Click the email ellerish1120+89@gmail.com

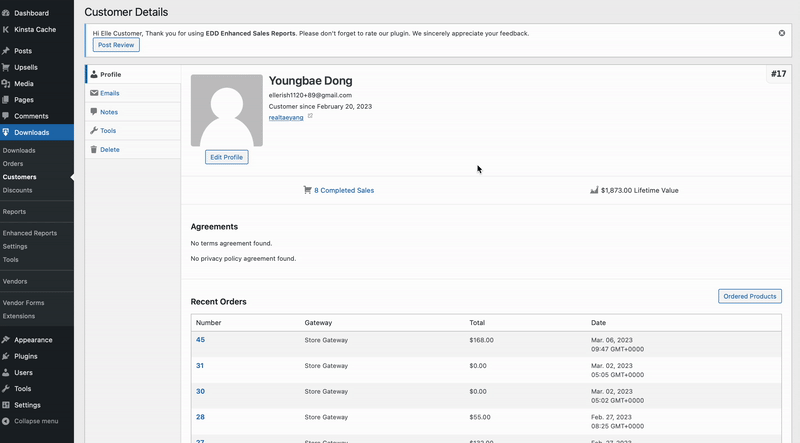click(x=310, y=95)
